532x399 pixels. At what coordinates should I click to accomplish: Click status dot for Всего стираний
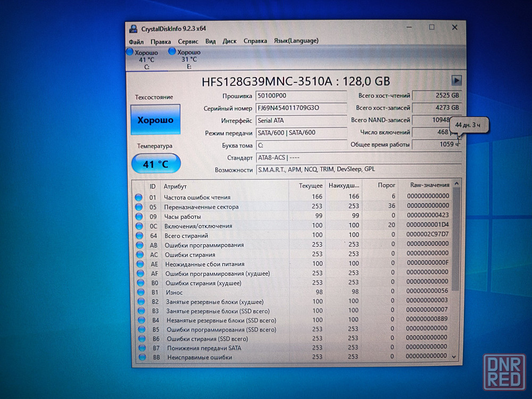point(139,236)
